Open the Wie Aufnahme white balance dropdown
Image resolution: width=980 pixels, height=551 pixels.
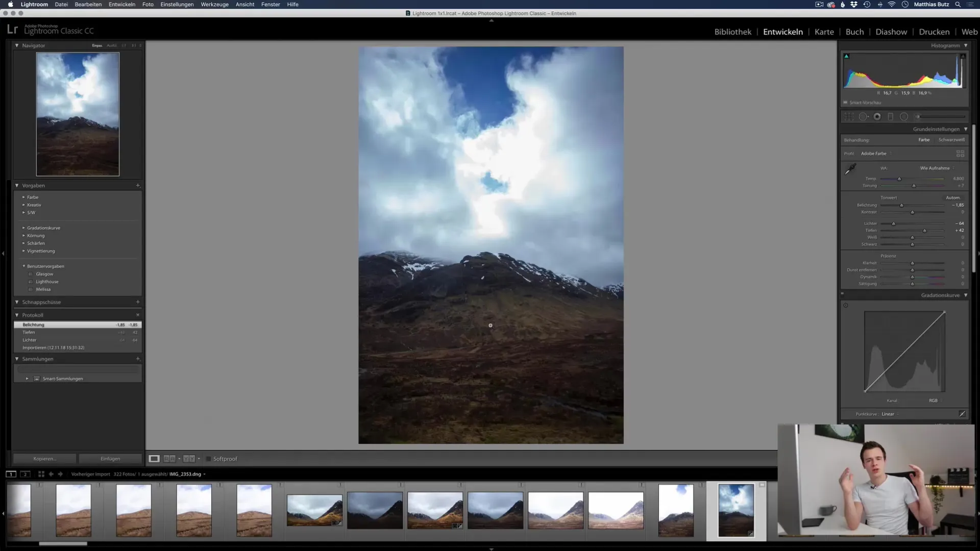pyautogui.click(x=937, y=168)
